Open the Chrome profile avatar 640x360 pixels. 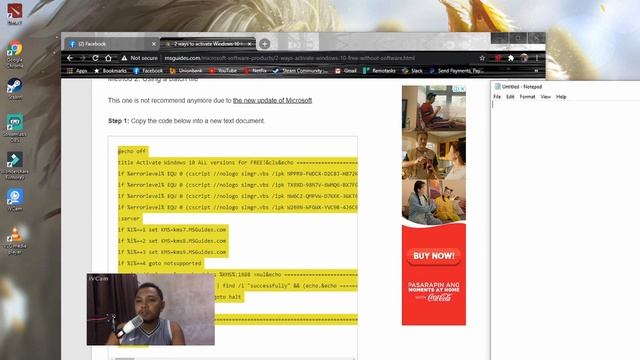pos(524,58)
